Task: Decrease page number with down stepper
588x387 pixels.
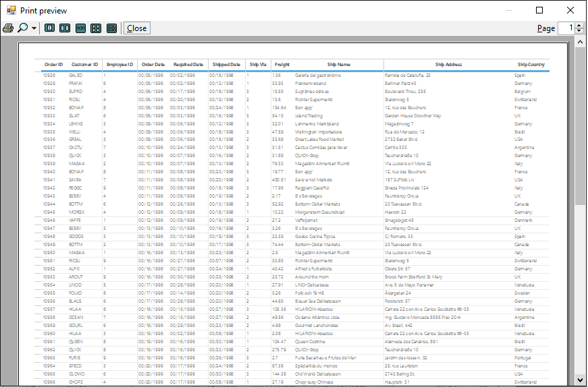Action: pos(579,31)
